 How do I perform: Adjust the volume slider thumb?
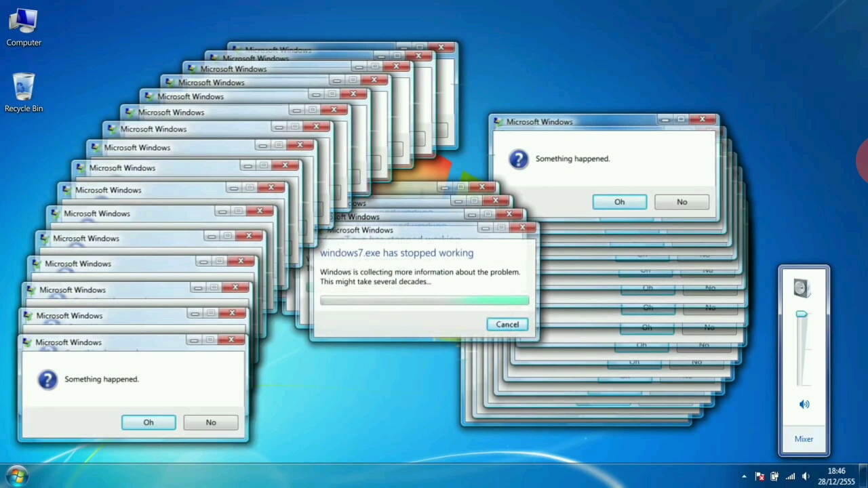(802, 314)
